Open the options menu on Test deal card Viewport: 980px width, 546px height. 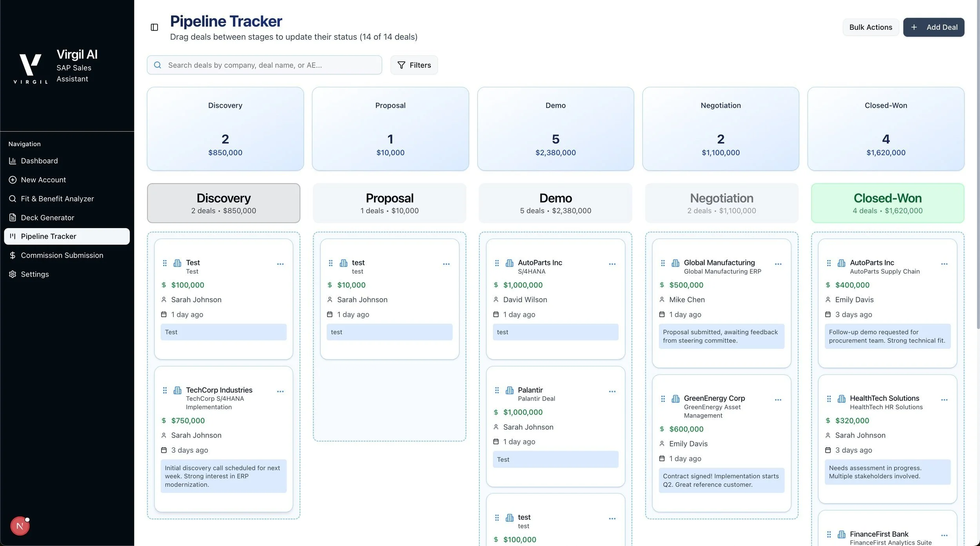[280, 264]
